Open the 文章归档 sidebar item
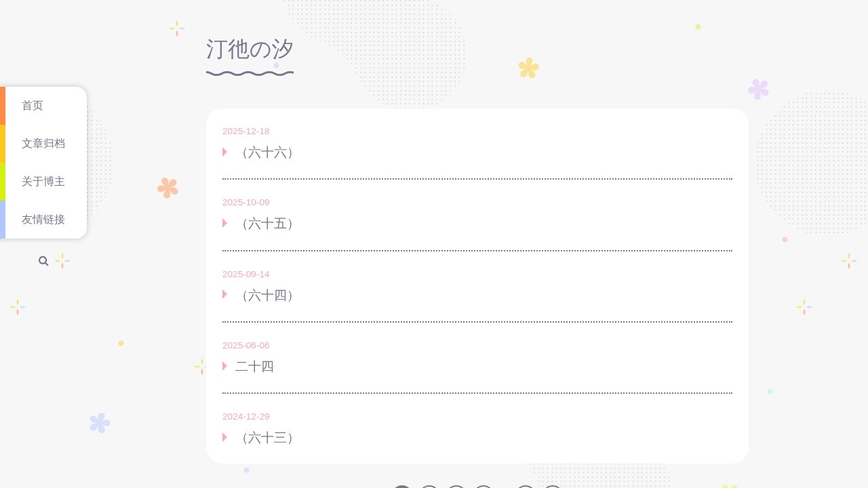 click(43, 144)
